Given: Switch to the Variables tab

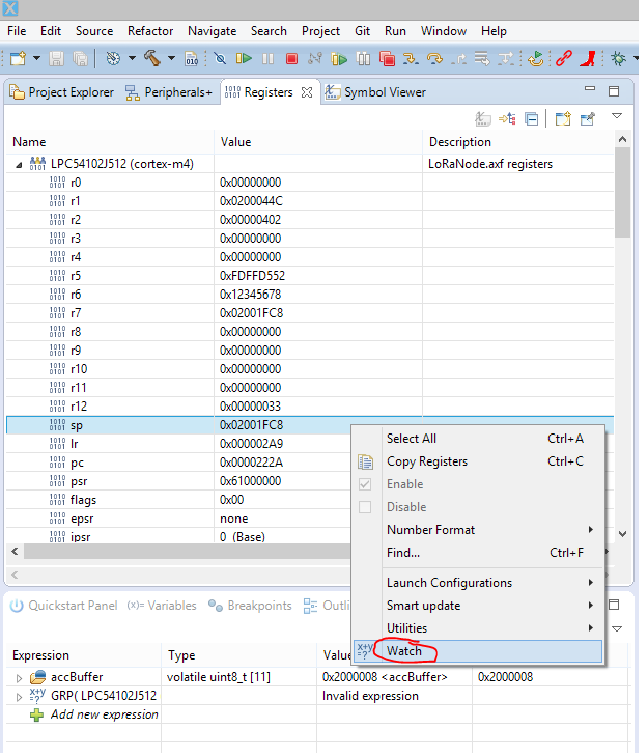Looking at the screenshot, I should pos(162,606).
